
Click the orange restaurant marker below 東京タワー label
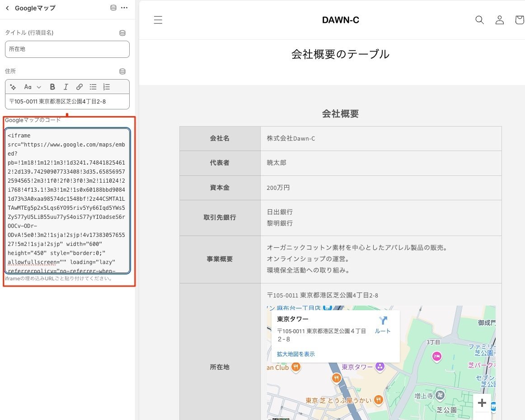(337, 378)
